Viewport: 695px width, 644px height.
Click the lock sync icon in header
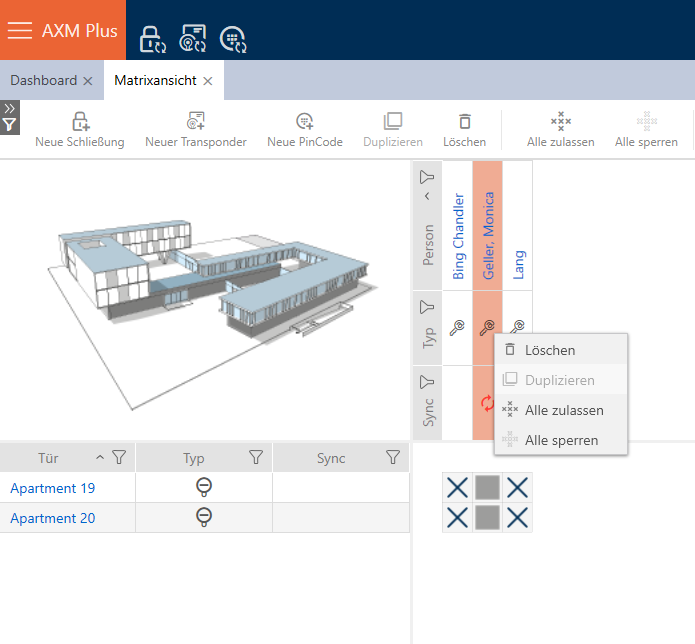152,38
